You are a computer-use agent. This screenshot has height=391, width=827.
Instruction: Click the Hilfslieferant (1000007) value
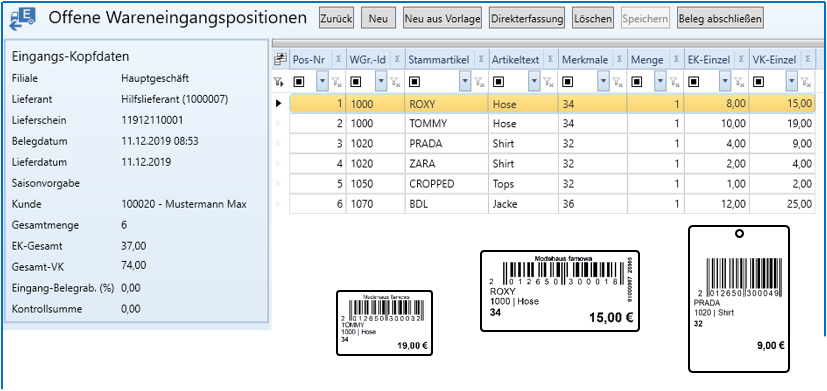click(175, 99)
